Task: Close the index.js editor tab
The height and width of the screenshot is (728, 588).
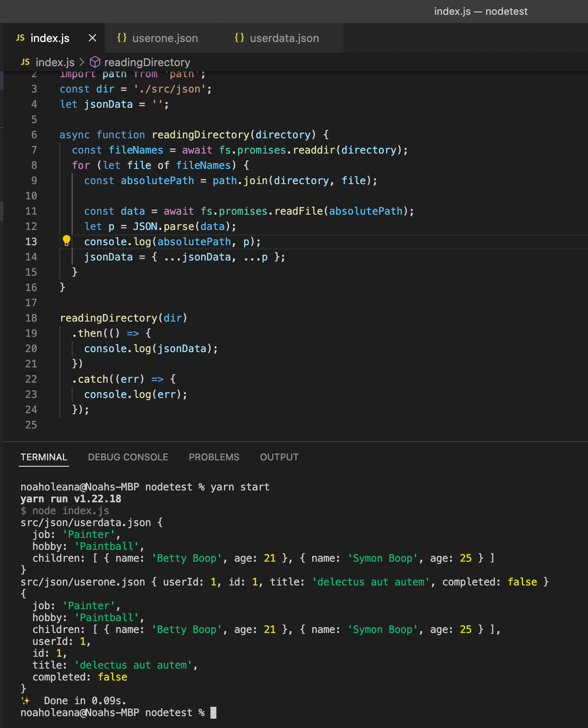Action: click(x=92, y=38)
